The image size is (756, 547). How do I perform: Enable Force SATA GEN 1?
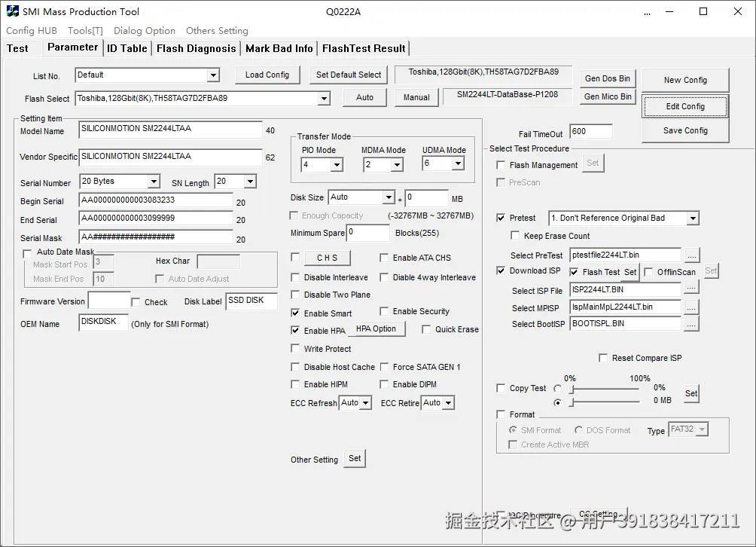(384, 367)
